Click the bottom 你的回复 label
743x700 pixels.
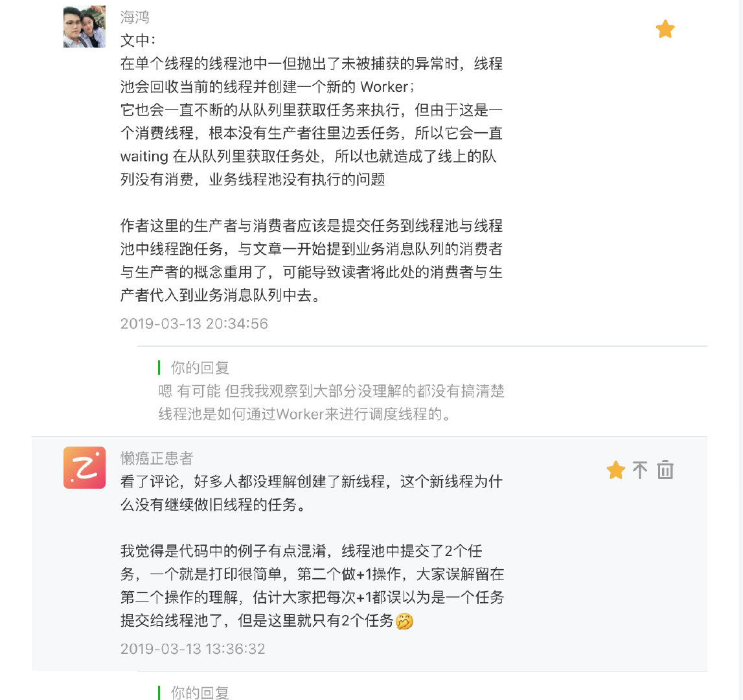point(200,692)
